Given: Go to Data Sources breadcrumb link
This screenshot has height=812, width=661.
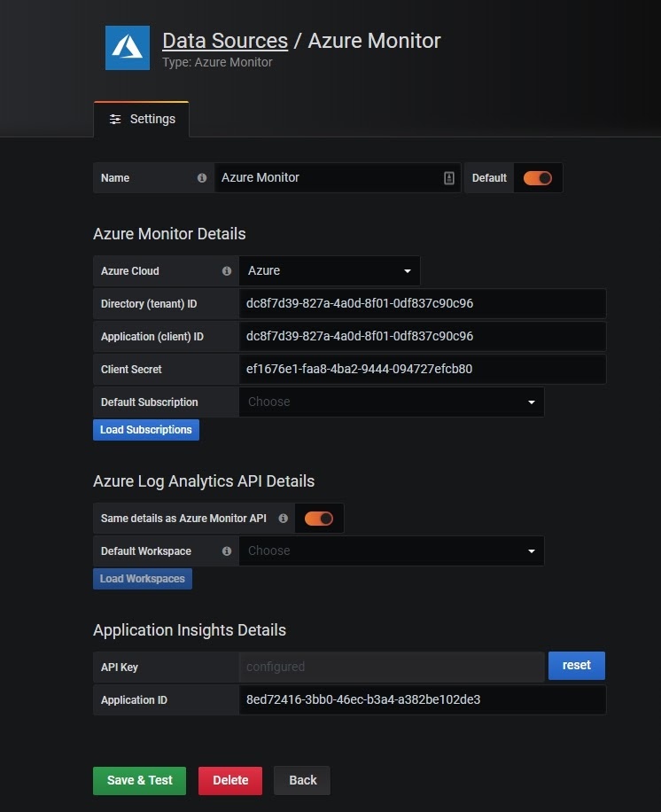Looking at the screenshot, I should (225, 41).
